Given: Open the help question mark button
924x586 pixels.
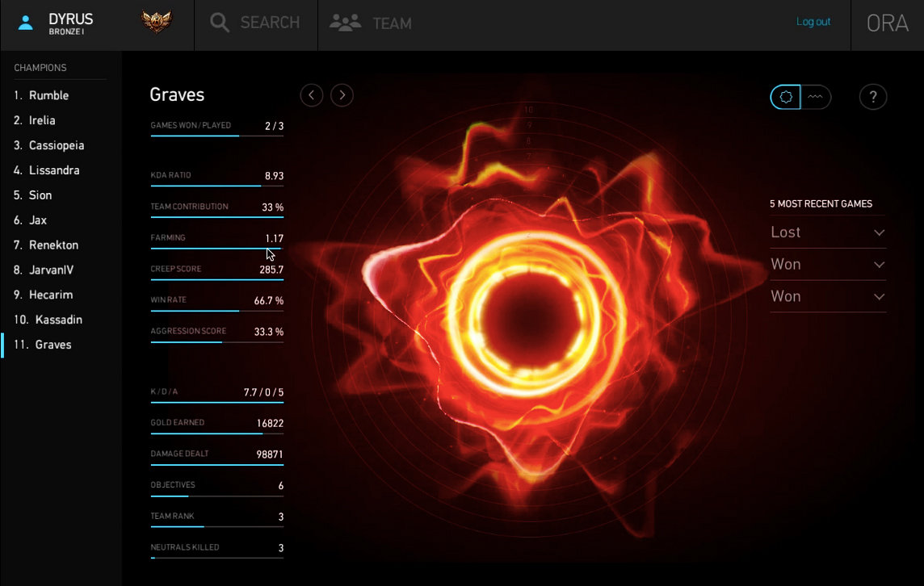Looking at the screenshot, I should pyautogui.click(x=873, y=97).
